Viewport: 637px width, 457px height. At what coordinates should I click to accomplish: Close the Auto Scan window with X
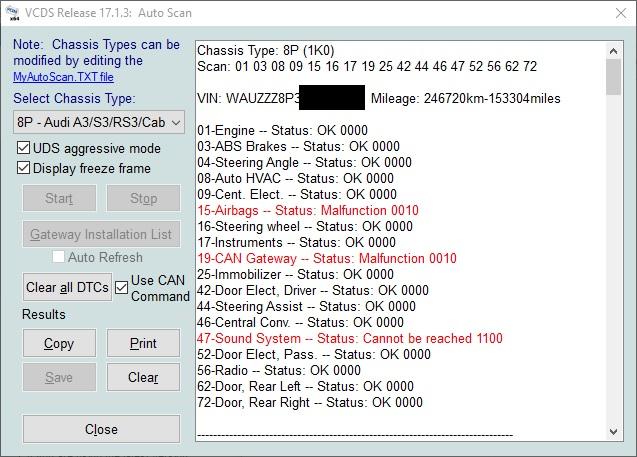621,13
